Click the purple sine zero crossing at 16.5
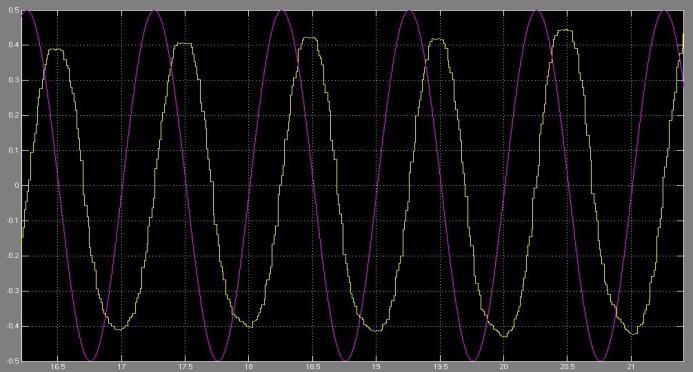 point(58,186)
